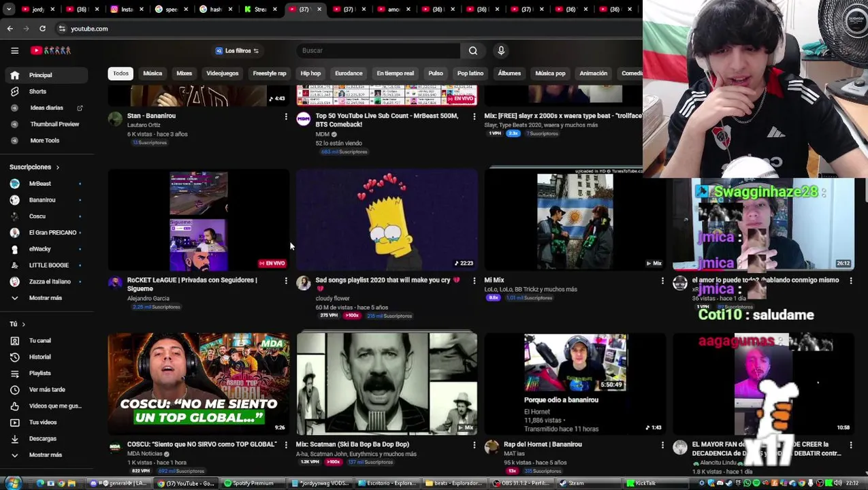Open Playlists in the sidebar
868x490 pixels.
pyautogui.click(x=46, y=374)
